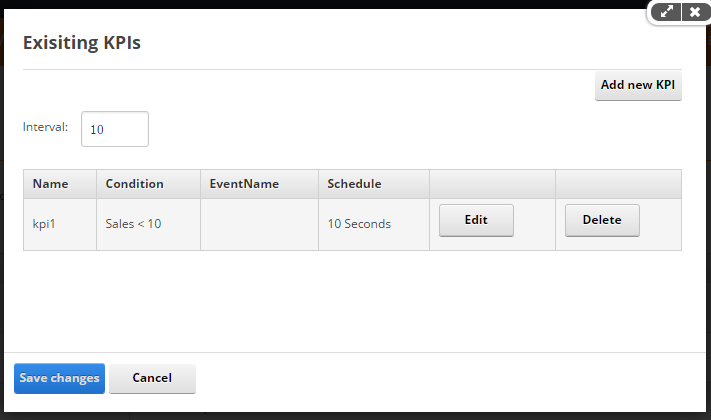The image size is (711, 420).
Task: Select the Schedule column header
Action: pyautogui.click(x=374, y=184)
